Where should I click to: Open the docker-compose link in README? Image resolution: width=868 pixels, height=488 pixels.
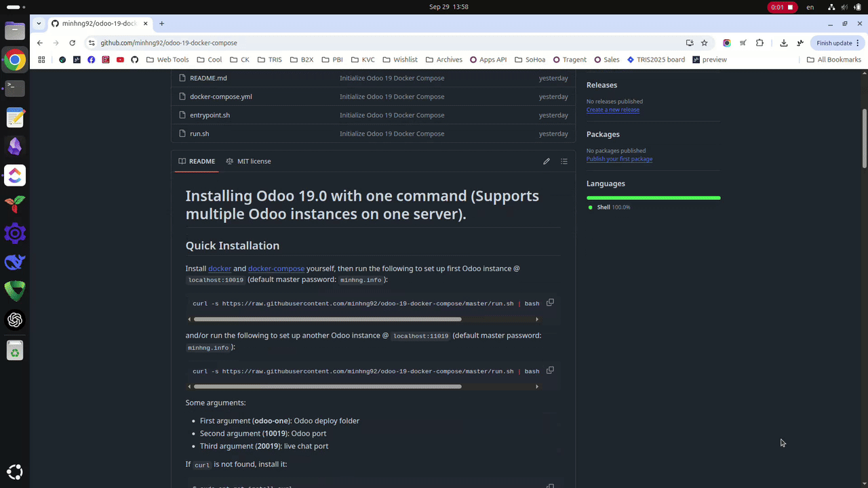point(276,268)
